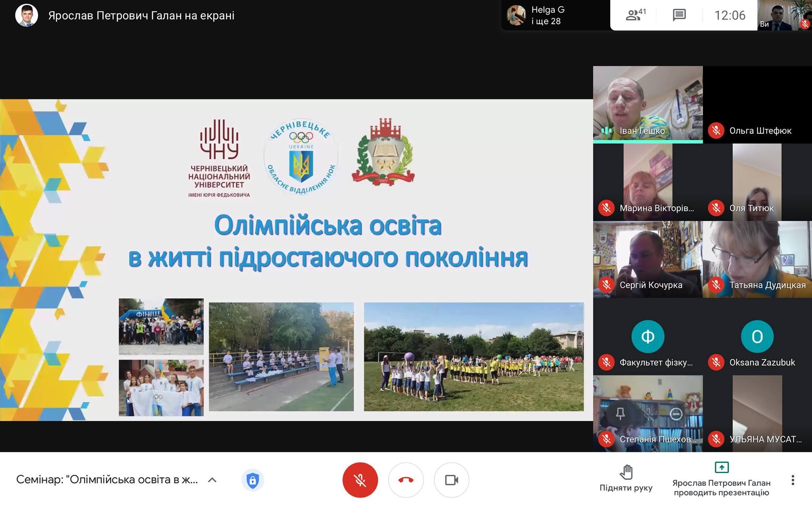Toggle your camera with the video button
The image size is (812, 508).
click(451, 480)
